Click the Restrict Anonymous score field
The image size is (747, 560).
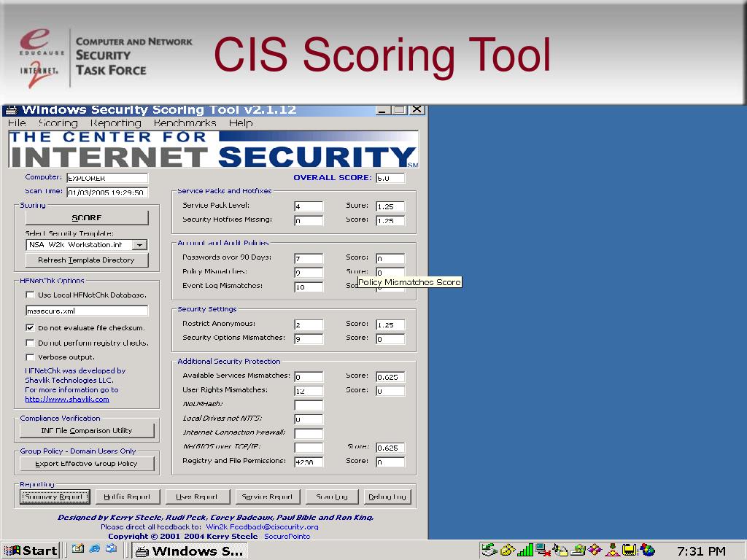tap(390, 324)
